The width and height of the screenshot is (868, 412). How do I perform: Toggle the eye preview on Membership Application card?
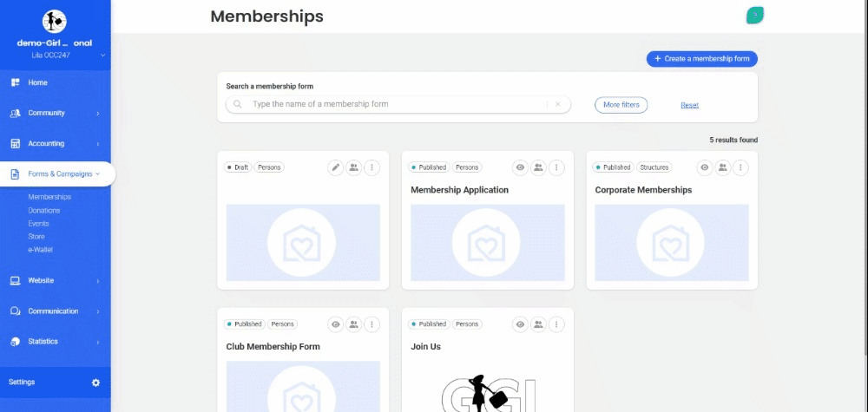point(520,167)
